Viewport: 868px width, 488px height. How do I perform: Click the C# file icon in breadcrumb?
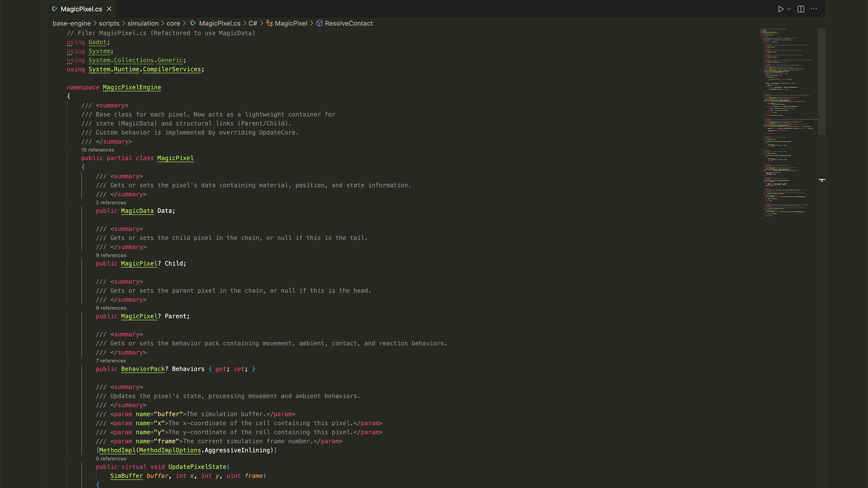[193, 23]
